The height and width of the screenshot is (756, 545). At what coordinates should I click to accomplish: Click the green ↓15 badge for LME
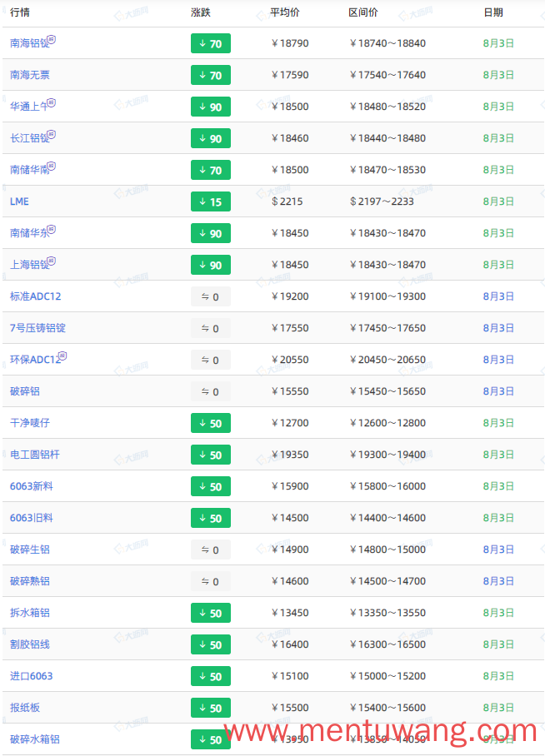[211, 201]
